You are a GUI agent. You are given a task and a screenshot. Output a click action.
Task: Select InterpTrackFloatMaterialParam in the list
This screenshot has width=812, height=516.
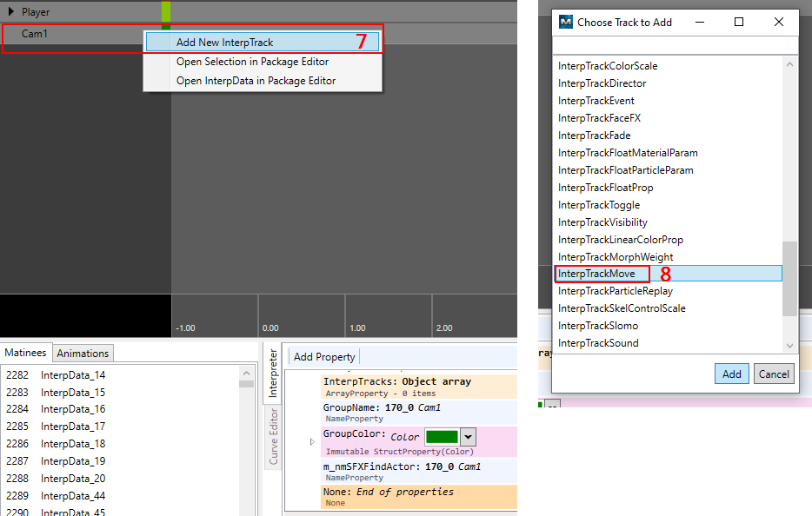[628, 153]
